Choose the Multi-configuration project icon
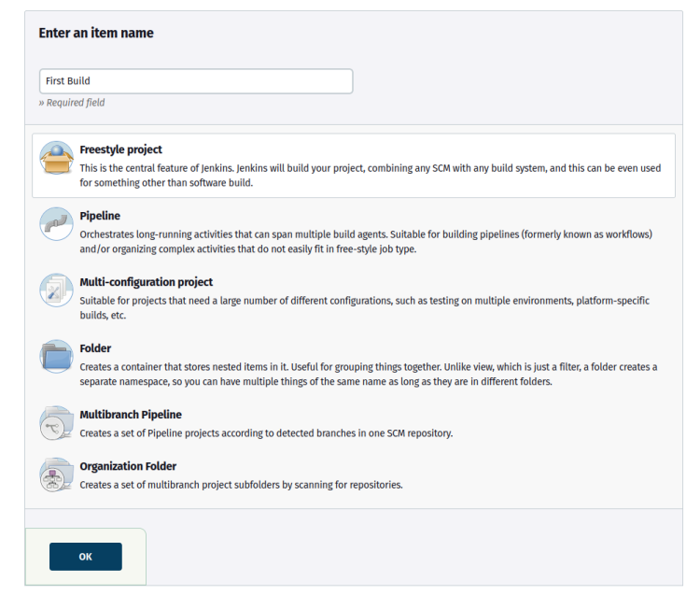This screenshot has height=595, width=700. coord(56,290)
